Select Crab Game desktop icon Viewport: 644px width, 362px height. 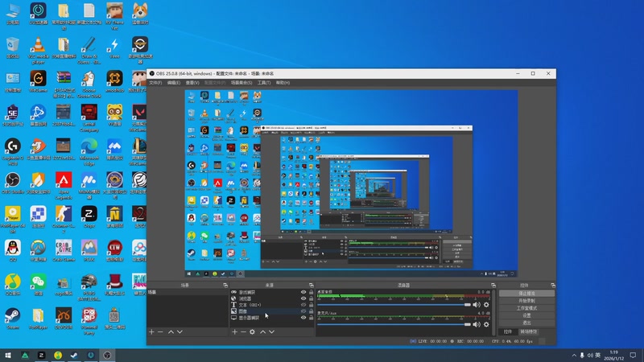tap(64, 251)
